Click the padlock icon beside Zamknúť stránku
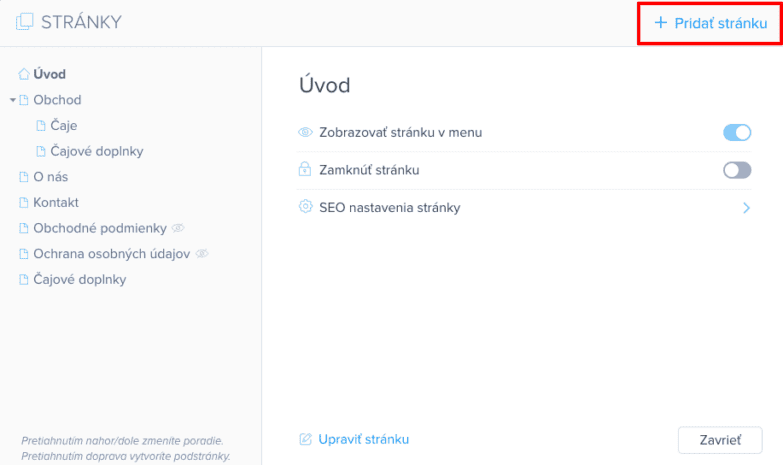This screenshot has width=783, height=465. pyautogui.click(x=306, y=170)
